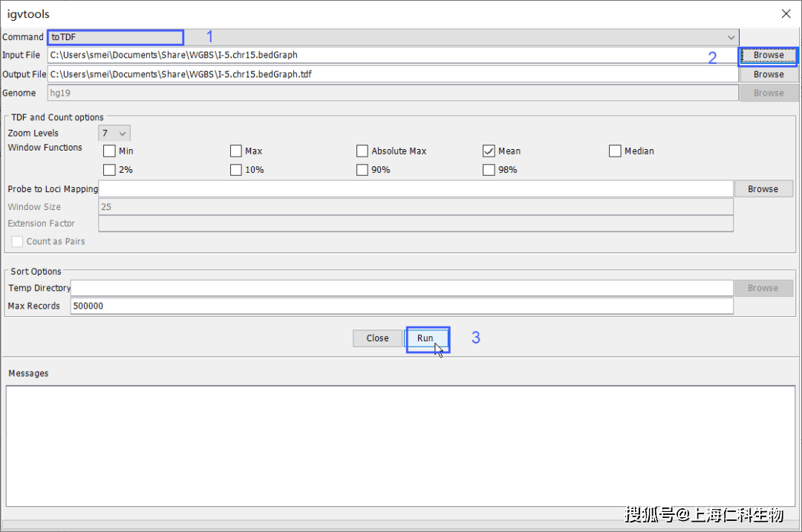Focus the Output File path field
The height and width of the screenshot is (532, 802).
392,74
